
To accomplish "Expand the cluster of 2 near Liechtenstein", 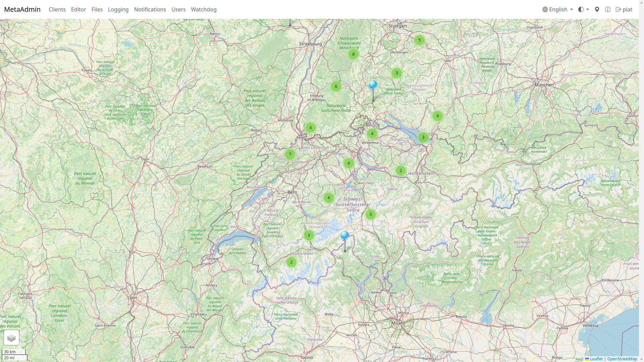I will pyautogui.click(x=400, y=171).
